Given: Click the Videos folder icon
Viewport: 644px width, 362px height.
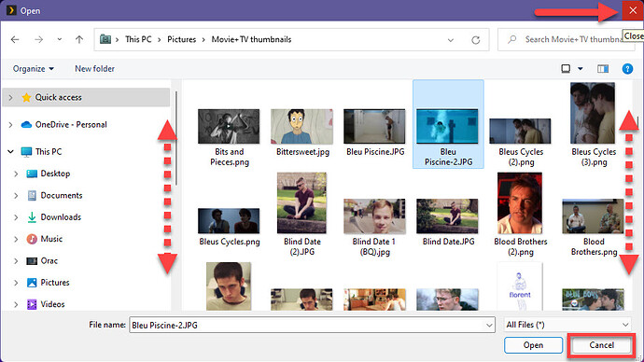Looking at the screenshot, I should [x=32, y=304].
